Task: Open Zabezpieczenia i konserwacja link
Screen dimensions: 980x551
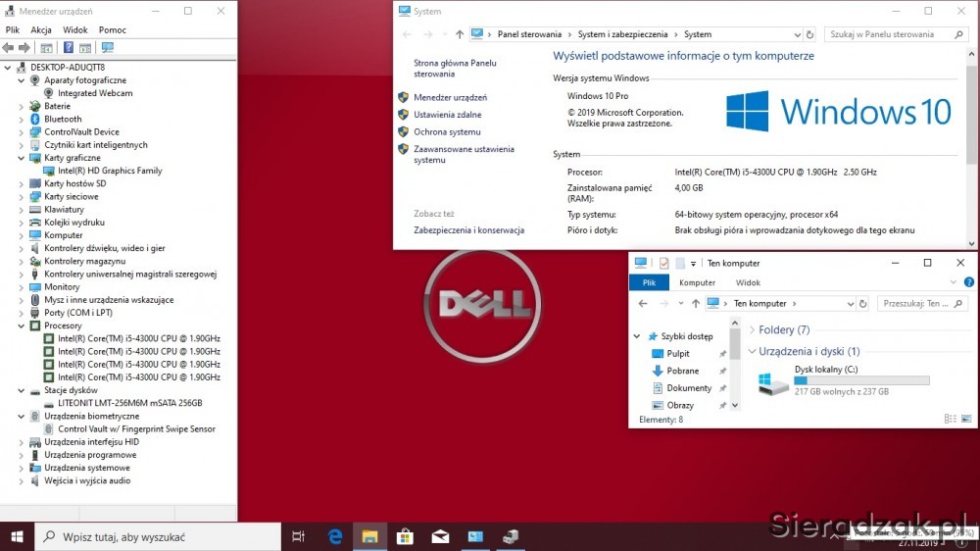Action: tap(468, 230)
